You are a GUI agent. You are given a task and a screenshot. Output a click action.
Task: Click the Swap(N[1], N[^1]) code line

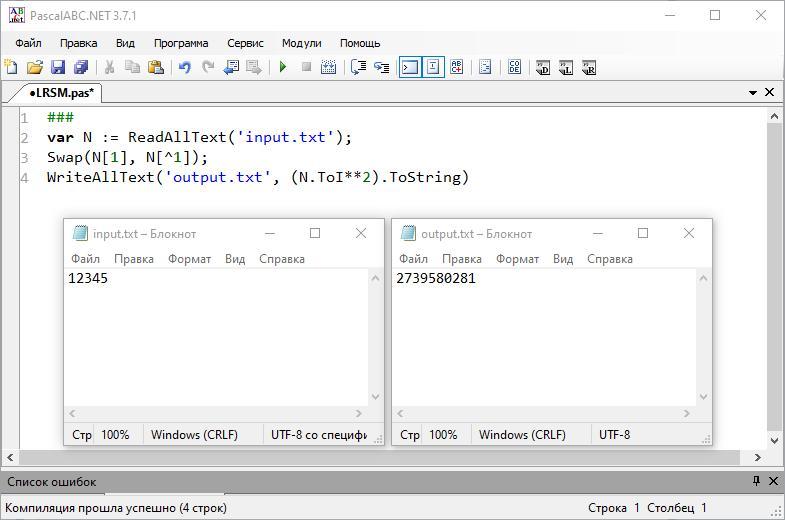(x=127, y=157)
